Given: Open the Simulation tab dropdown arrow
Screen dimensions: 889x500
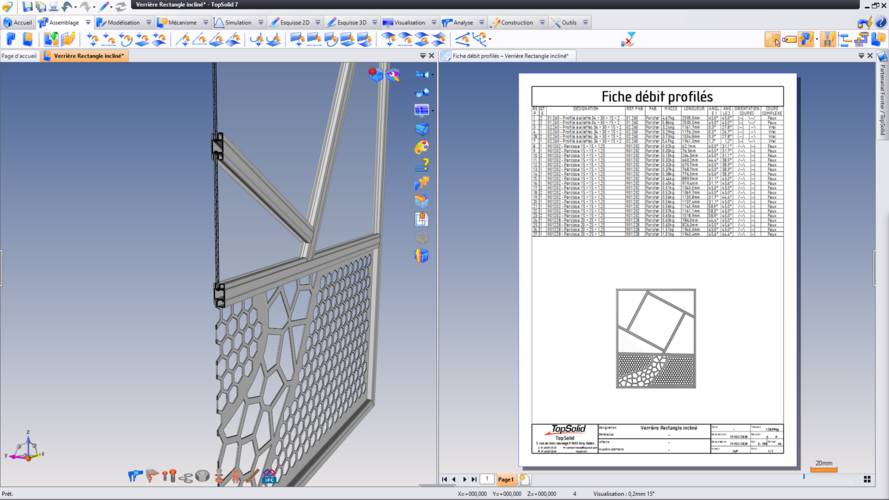Looking at the screenshot, I should tap(260, 22).
